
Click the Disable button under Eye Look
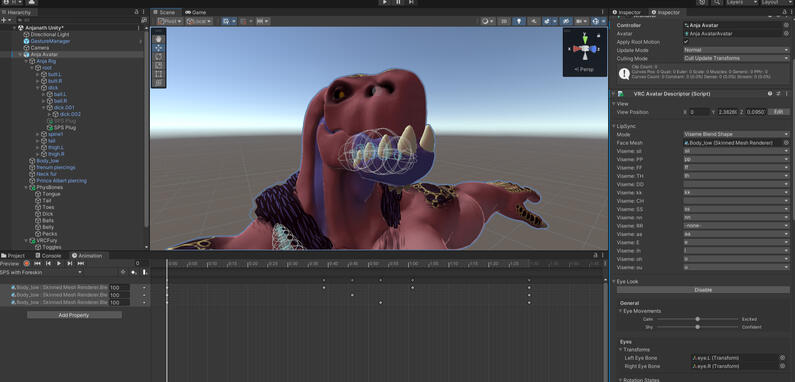click(x=703, y=290)
